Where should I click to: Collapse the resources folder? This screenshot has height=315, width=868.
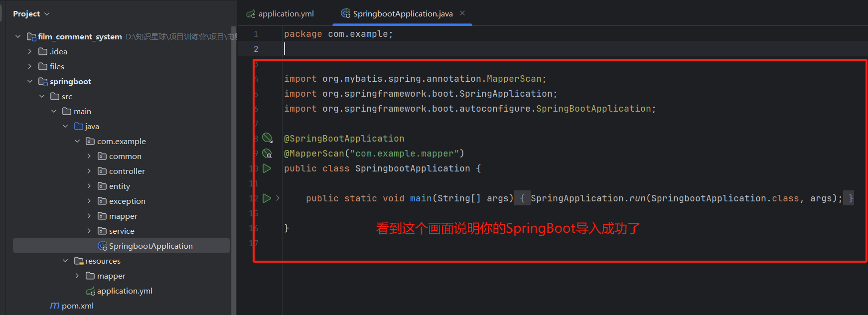pos(65,261)
